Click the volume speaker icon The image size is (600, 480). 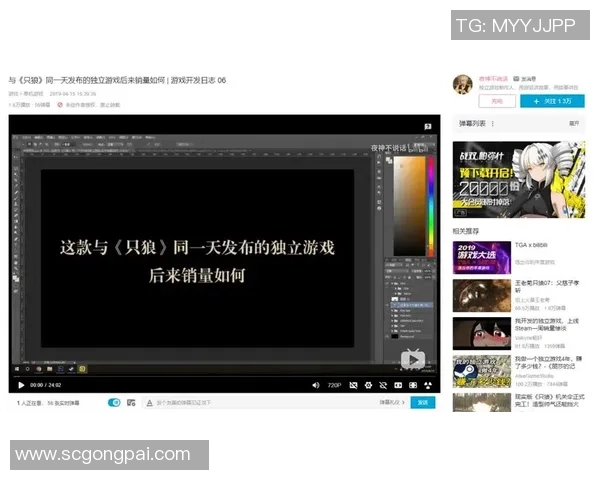pos(316,385)
